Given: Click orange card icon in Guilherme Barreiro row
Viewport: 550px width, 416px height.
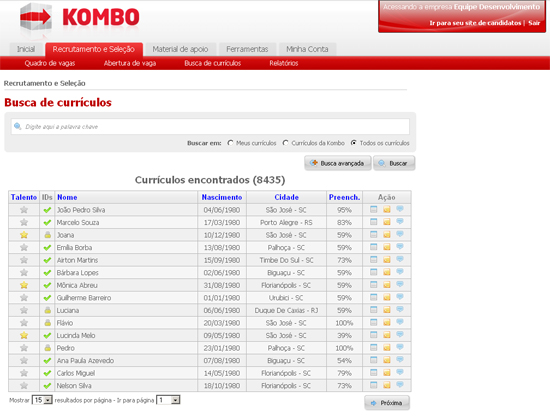Looking at the screenshot, I should [387, 297].
